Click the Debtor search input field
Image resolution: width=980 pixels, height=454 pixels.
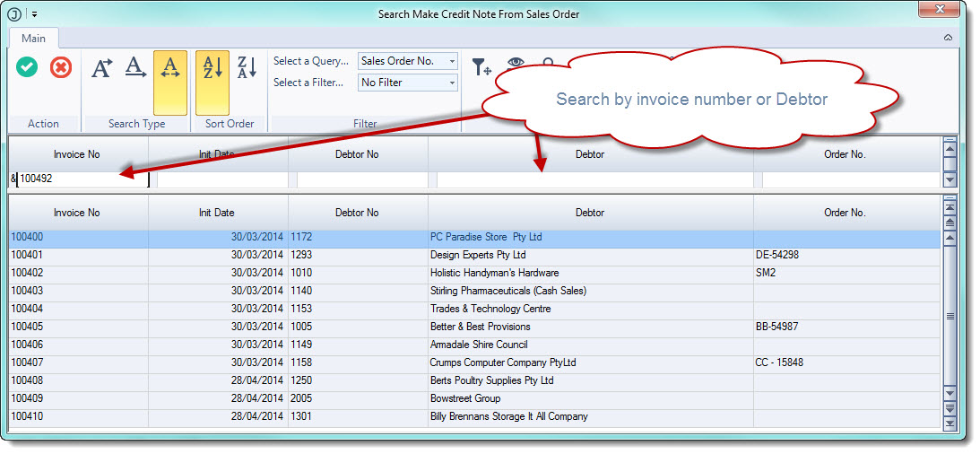(x=595, y=180)
